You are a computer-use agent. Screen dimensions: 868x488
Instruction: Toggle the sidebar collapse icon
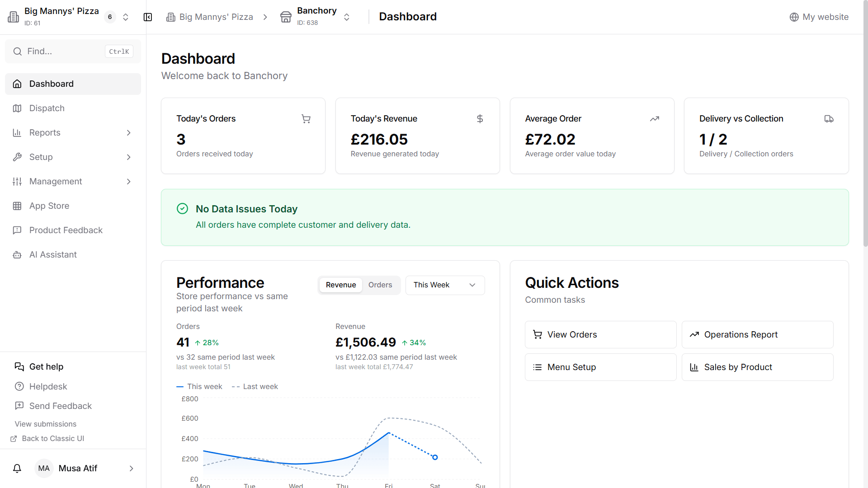(148, 17)
